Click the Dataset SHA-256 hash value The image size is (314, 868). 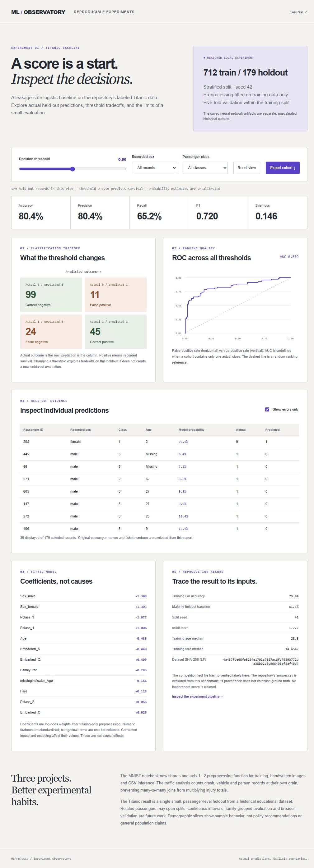261,661
